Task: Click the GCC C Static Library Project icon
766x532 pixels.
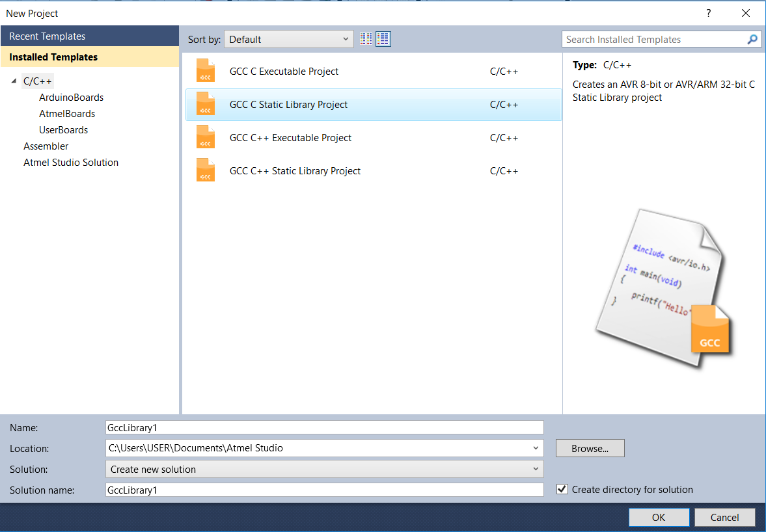Action: point(206,104)
